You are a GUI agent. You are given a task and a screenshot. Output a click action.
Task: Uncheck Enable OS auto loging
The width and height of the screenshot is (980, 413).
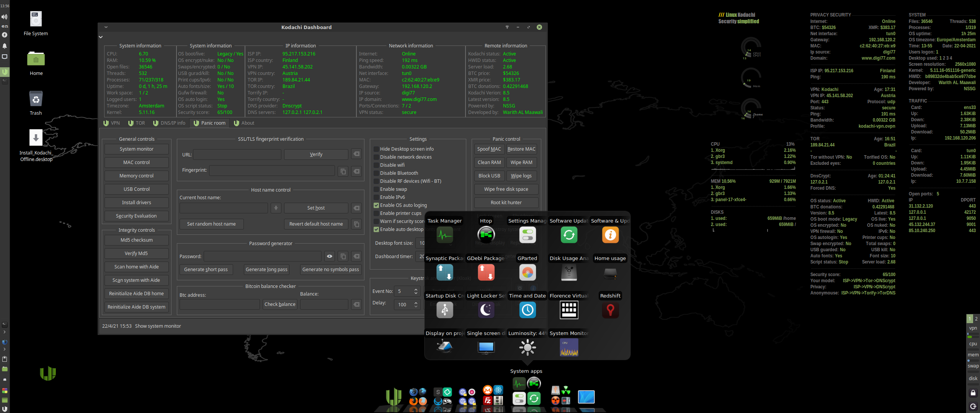tap(376, 205)
